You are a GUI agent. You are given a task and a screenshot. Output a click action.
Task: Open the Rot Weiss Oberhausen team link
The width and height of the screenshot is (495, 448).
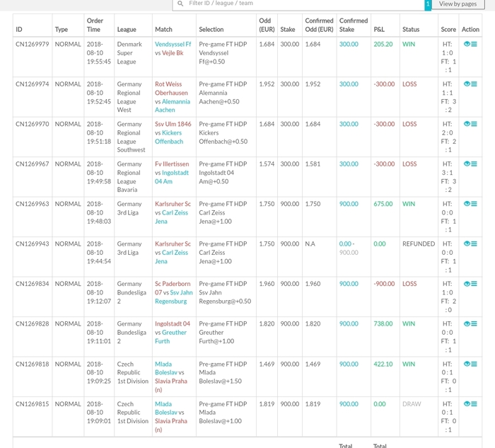click(x=171, y=88)
